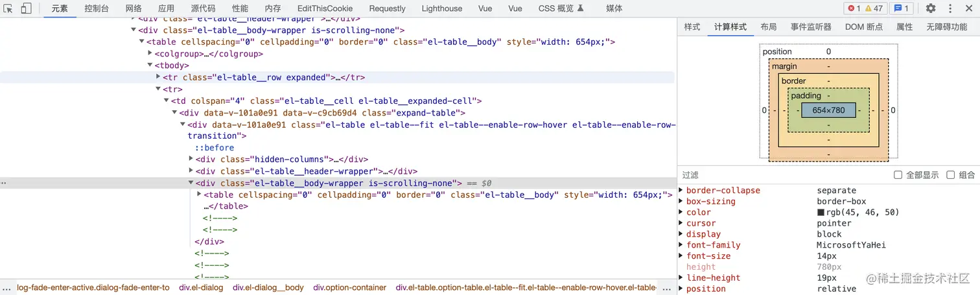Open the three-dot customize DevTools menu
Image resolution: width=980 pixels, height=295 pixels.
click(x=949, y=8)
